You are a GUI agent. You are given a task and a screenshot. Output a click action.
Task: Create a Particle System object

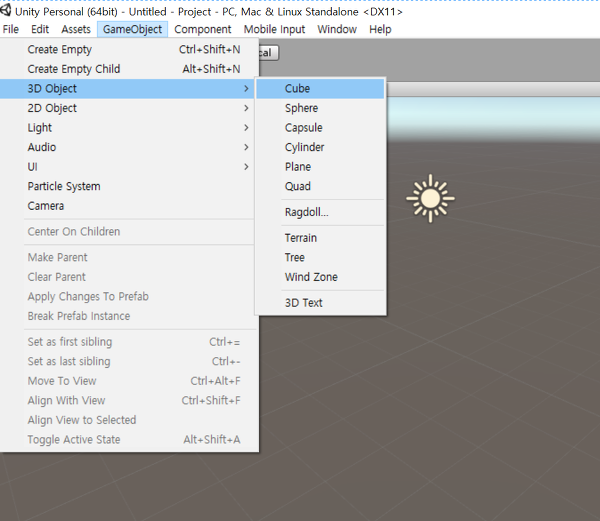pyautogui.click(x=128, y=186)
